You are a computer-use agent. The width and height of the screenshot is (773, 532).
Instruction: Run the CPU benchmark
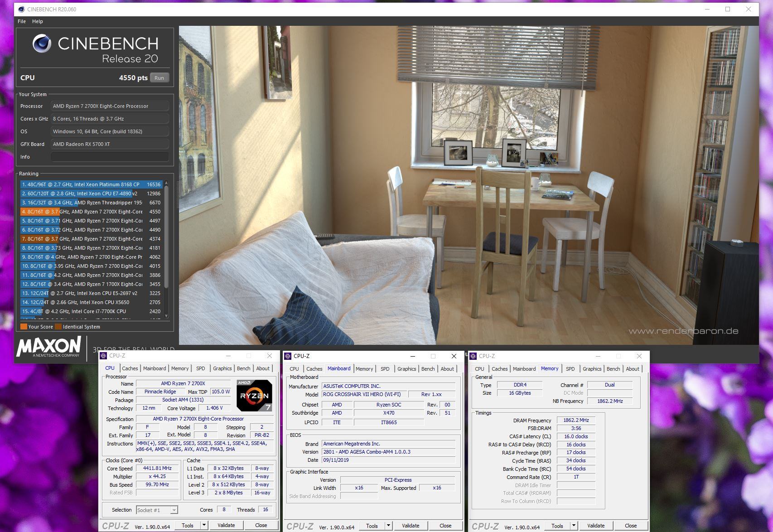point(159,78)
